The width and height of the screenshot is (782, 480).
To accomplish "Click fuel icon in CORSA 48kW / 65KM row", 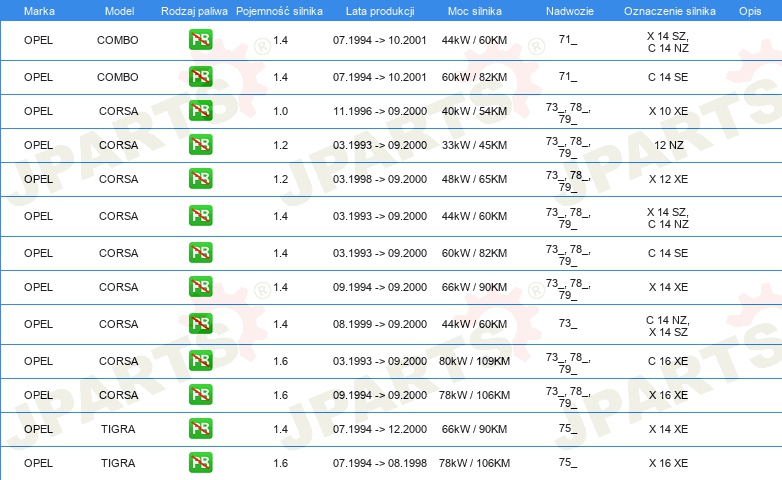I will (x=200, y=179).
